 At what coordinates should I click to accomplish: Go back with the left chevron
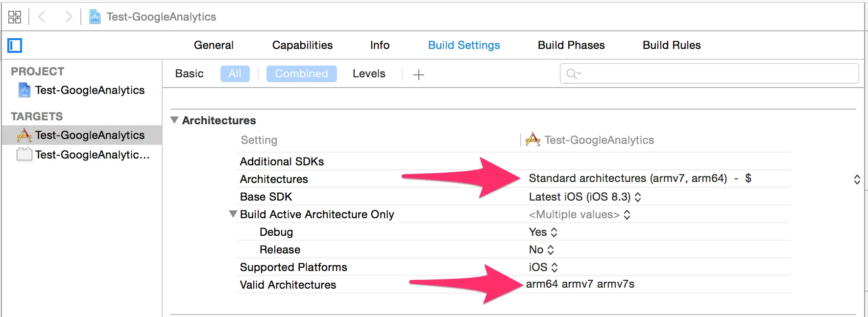pyautogui.click(x=42, y=17)
